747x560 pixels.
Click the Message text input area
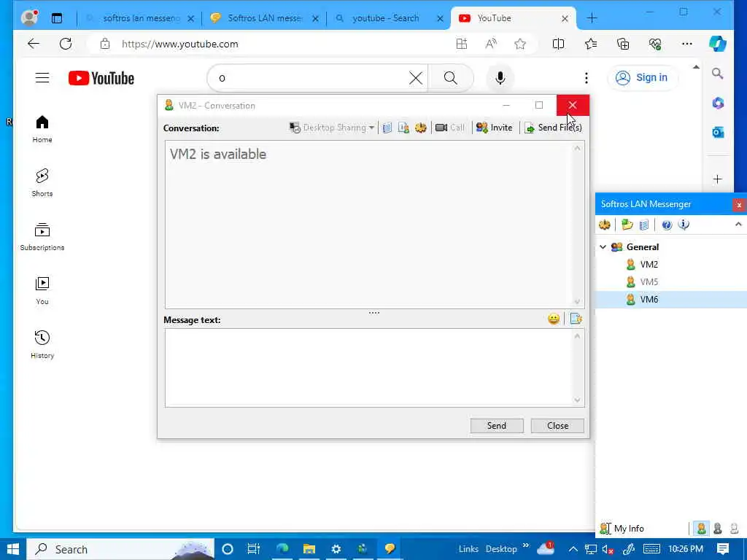coord(368,367)
